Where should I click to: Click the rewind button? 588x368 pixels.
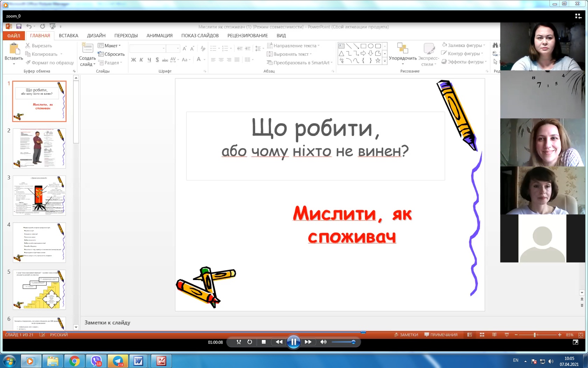tap(279, 342)
